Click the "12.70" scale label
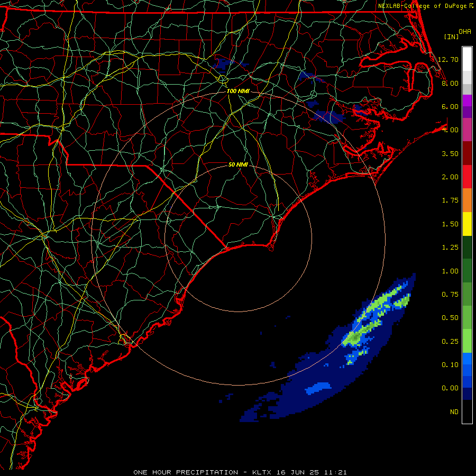 (x=448, y=59)
